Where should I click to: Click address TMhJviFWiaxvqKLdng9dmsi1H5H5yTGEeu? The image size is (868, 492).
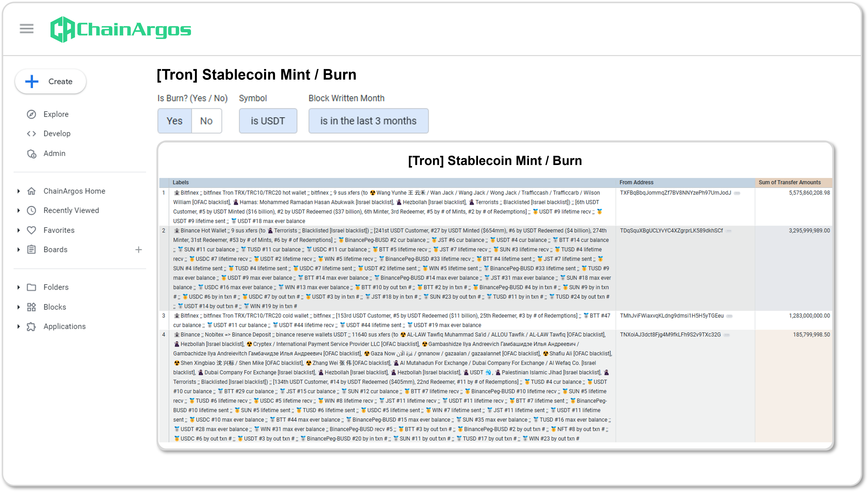672,316
